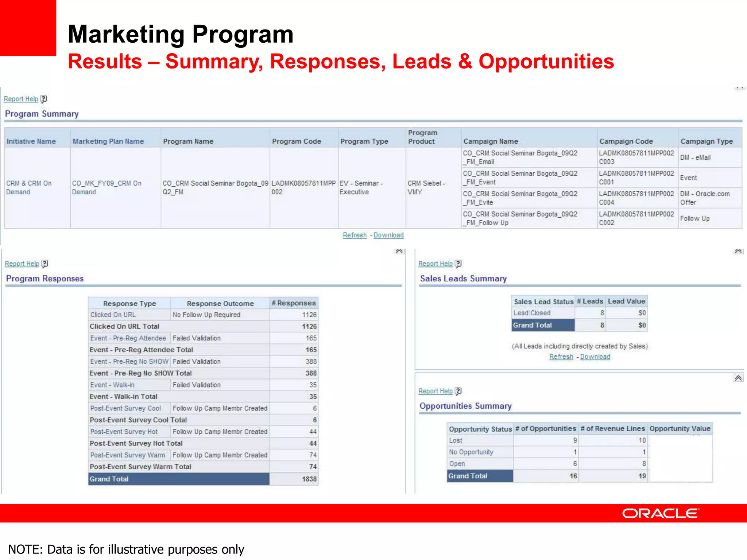
Task: Download the Sales Leads Summary
Action: click(x=595, y=357)
